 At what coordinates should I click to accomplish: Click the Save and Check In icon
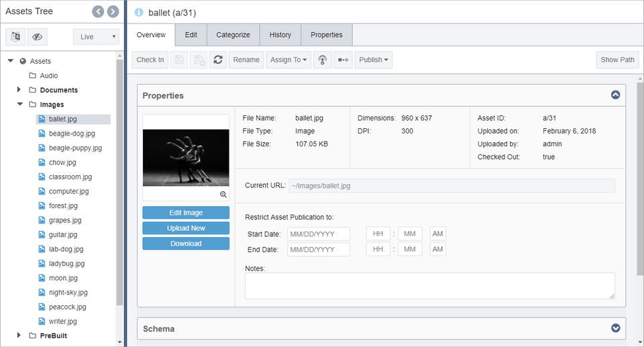tap(199, 60)
